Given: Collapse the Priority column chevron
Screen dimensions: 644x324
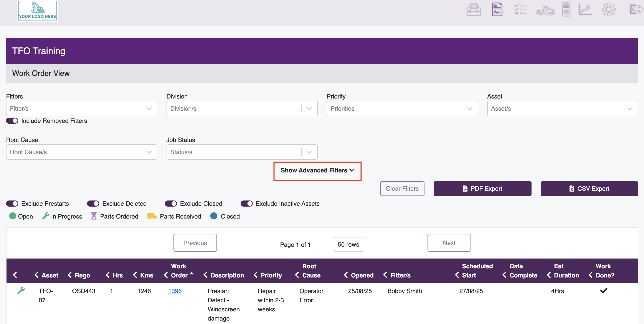Looking at the screenshot, I should (x=256, y=275).
